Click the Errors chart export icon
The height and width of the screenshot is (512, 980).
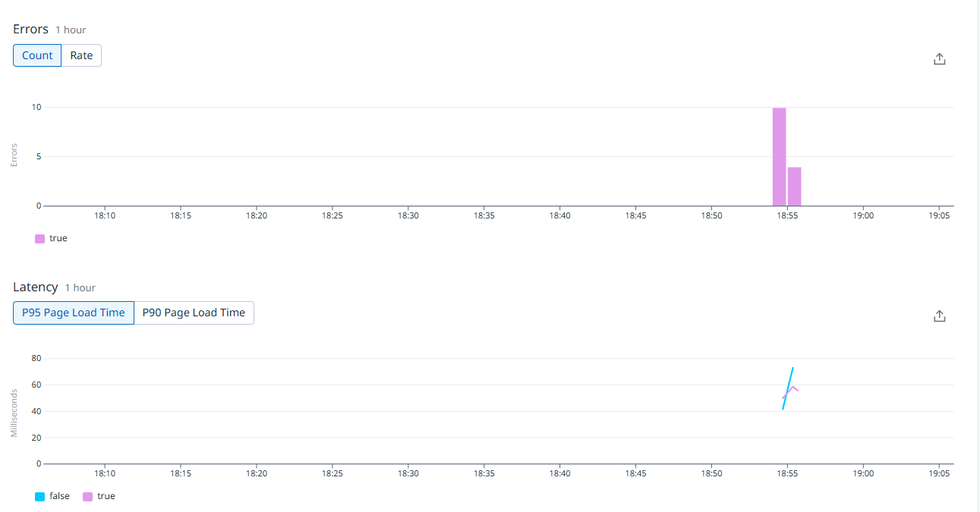tap(939, 59)
